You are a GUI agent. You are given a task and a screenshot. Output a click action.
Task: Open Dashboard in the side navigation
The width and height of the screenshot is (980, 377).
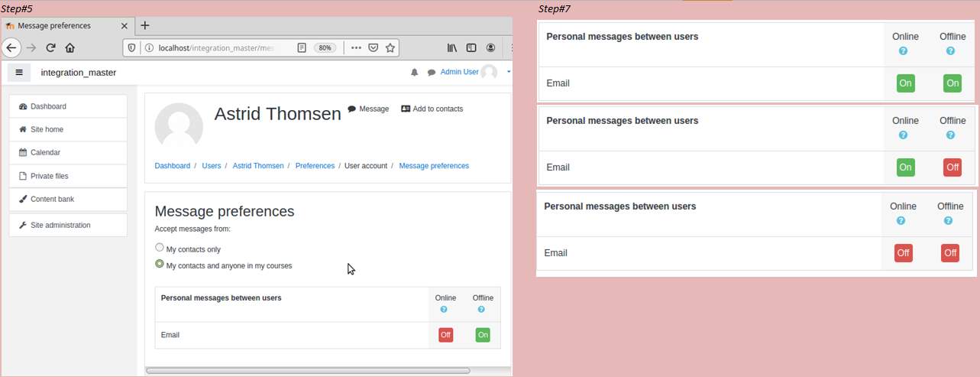point(68,106)
